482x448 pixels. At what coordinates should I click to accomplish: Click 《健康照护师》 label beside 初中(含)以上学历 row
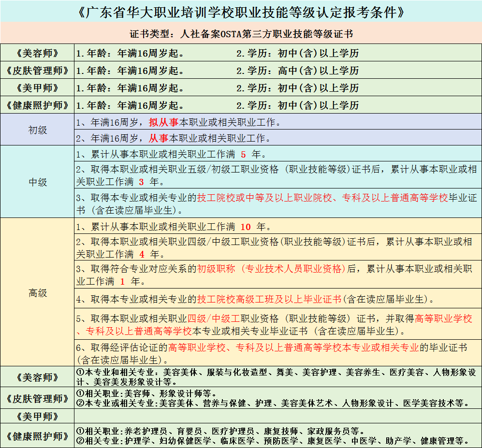point(37,105)
